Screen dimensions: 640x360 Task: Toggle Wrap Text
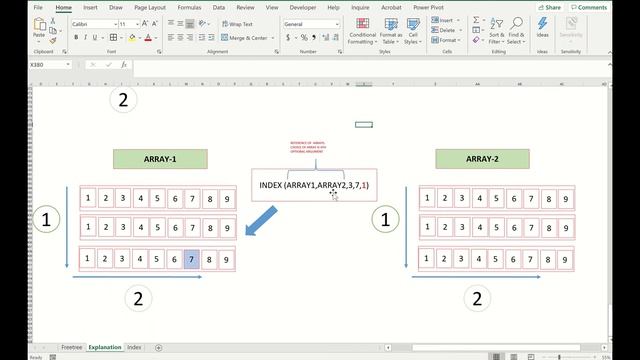click(x=237, y=24)
